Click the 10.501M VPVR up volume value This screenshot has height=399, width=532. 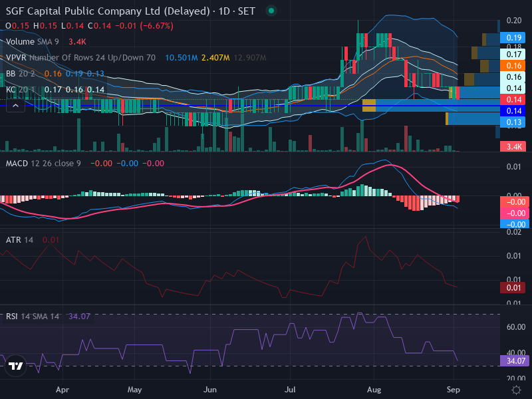point(182,58)
